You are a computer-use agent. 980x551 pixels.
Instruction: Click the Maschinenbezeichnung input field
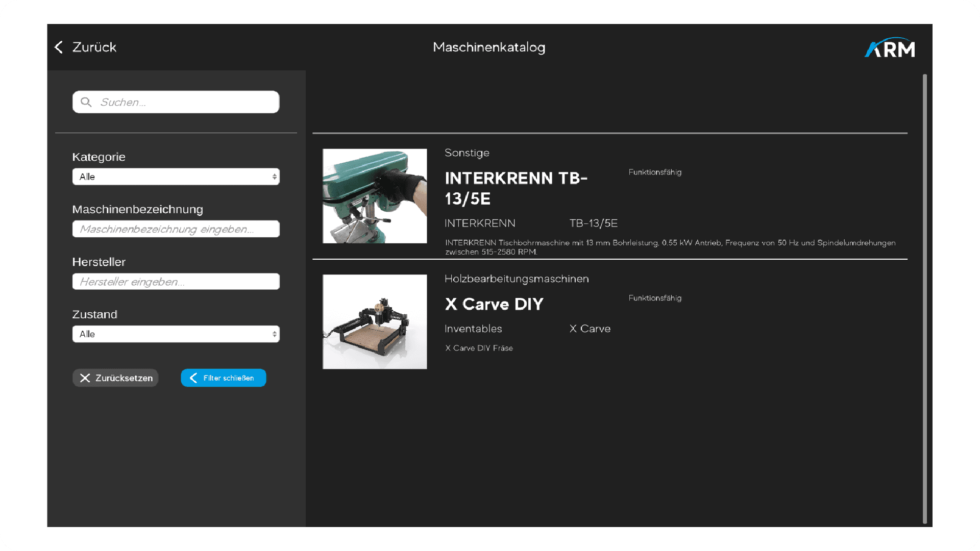176,229
